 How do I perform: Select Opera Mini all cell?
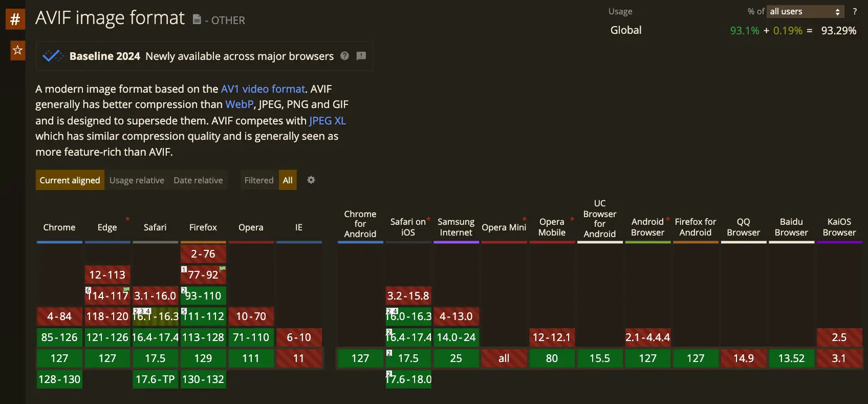[504, 358]
